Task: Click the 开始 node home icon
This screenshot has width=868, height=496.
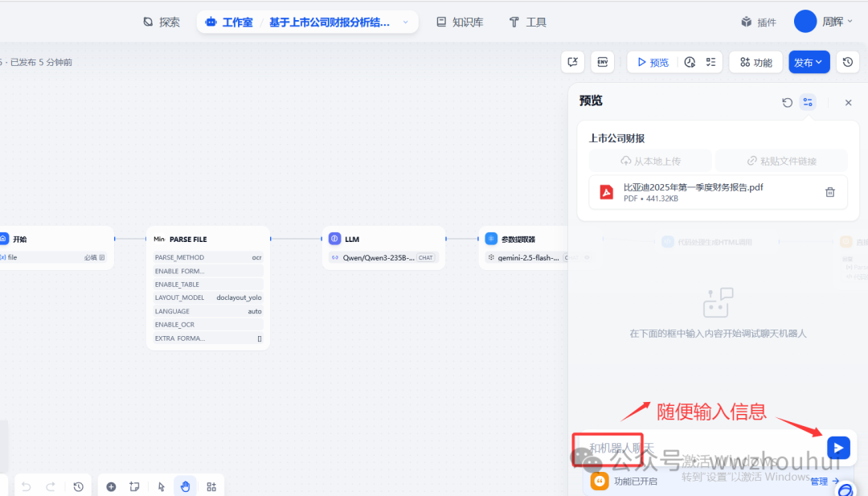Action: tap(3, 239)
